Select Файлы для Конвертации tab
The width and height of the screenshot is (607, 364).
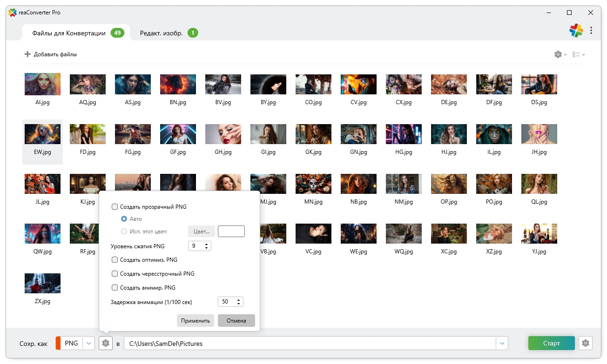[69, 33]
